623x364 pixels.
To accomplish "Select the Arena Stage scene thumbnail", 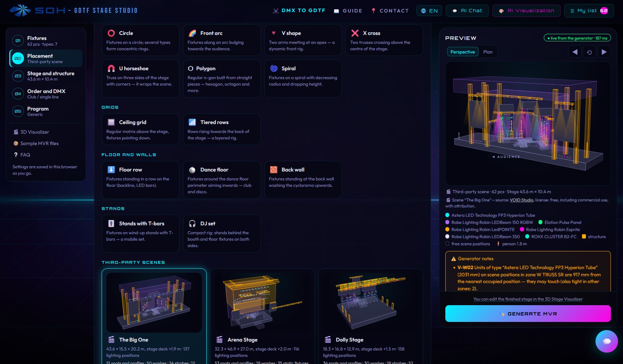I will point(262,303).
